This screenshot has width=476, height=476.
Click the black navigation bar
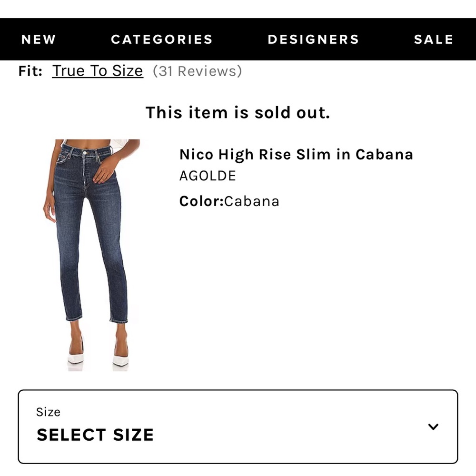238,39
